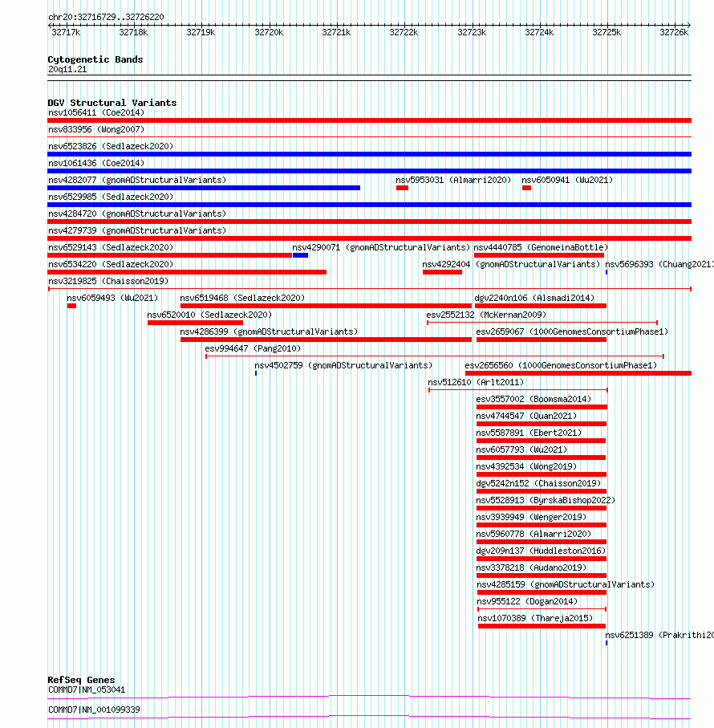Click the red bar under nsv1070389 (Thareja2015)
The height and width of the screenshot is (728, 714).
[542, 626]
